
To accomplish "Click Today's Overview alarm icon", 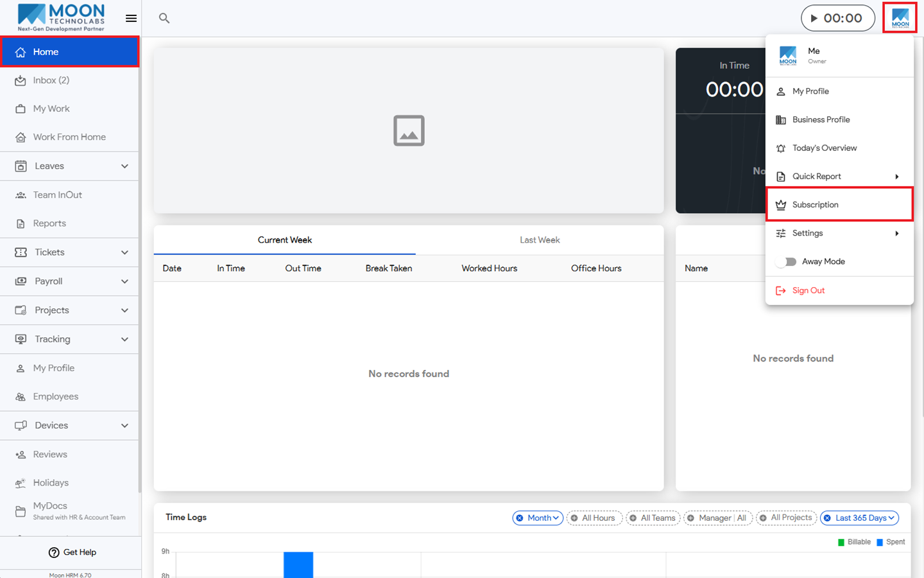I will [781, 148].
